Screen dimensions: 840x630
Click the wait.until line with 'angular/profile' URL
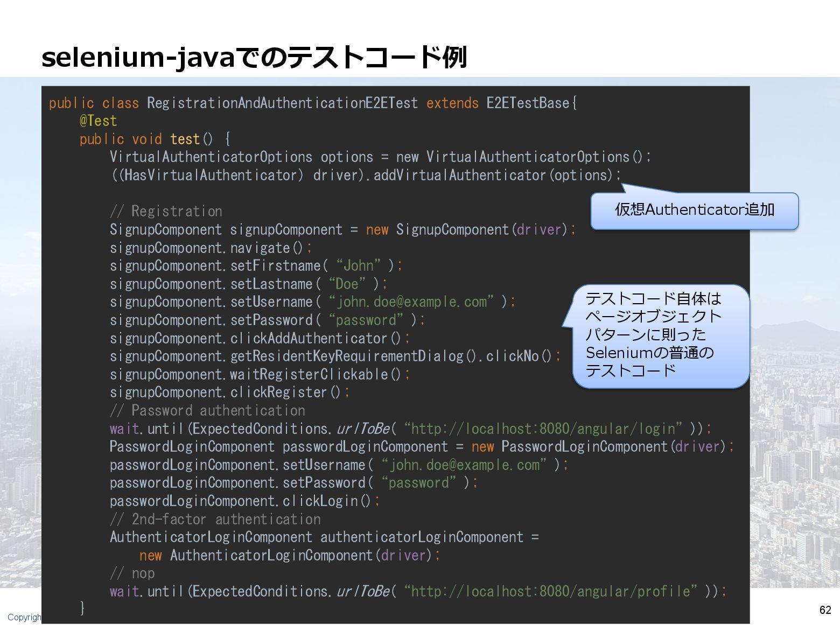pos(418,591)
